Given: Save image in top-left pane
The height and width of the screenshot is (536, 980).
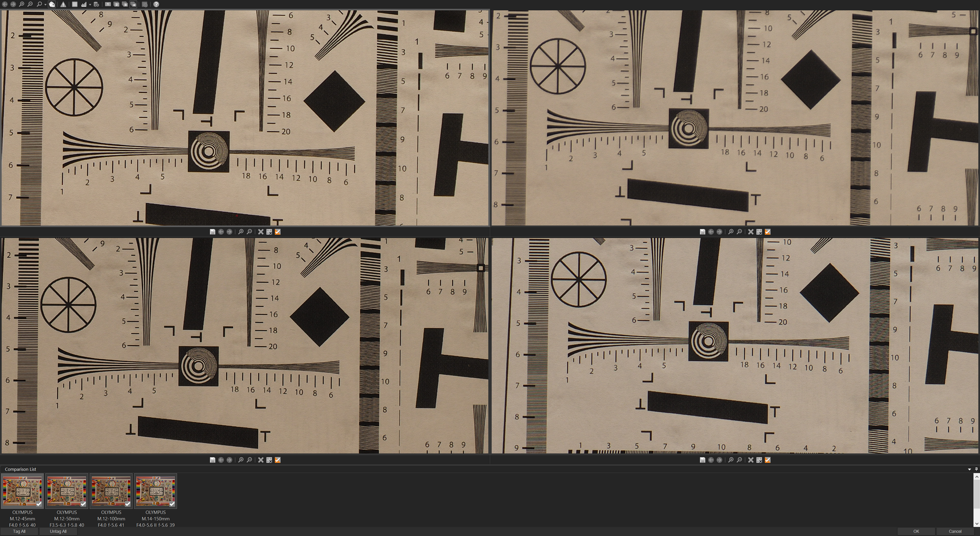Looking at the screenshot, I should [212, 232].
